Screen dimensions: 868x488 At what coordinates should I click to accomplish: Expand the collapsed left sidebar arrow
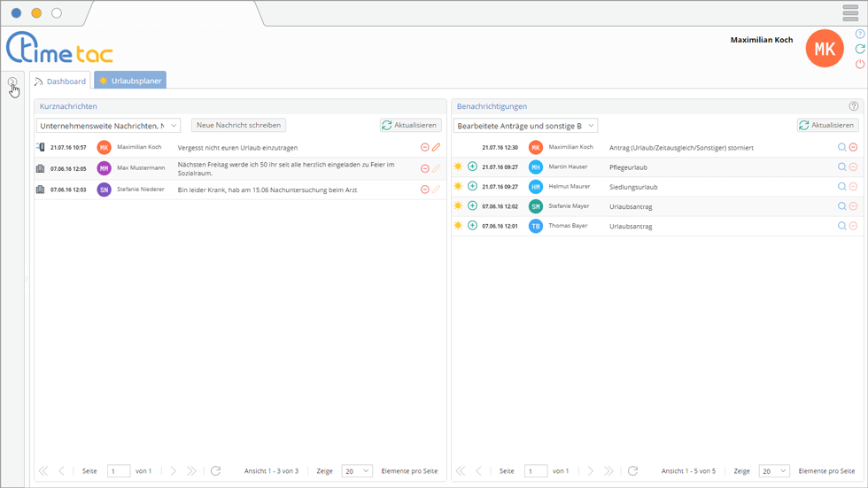12,82
